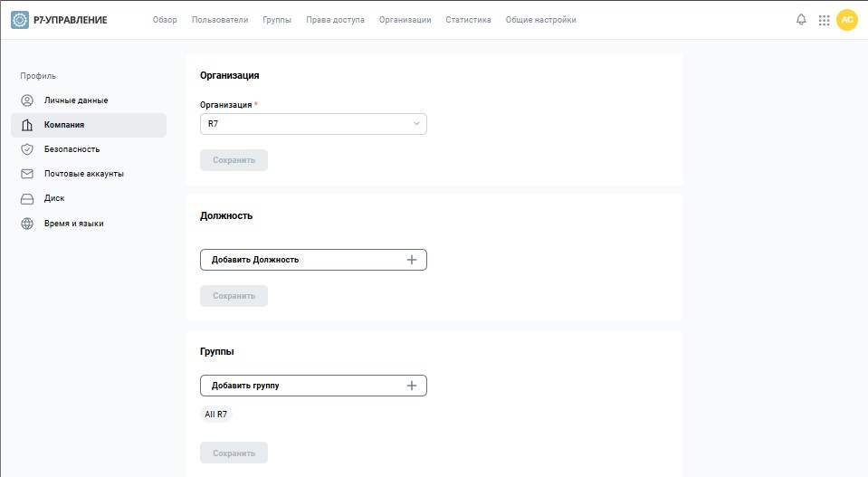Click the Р7-Управление gear logo icon
Image resolution: width=868 pixels, height=477 pixels.
(x=20, y=20)
